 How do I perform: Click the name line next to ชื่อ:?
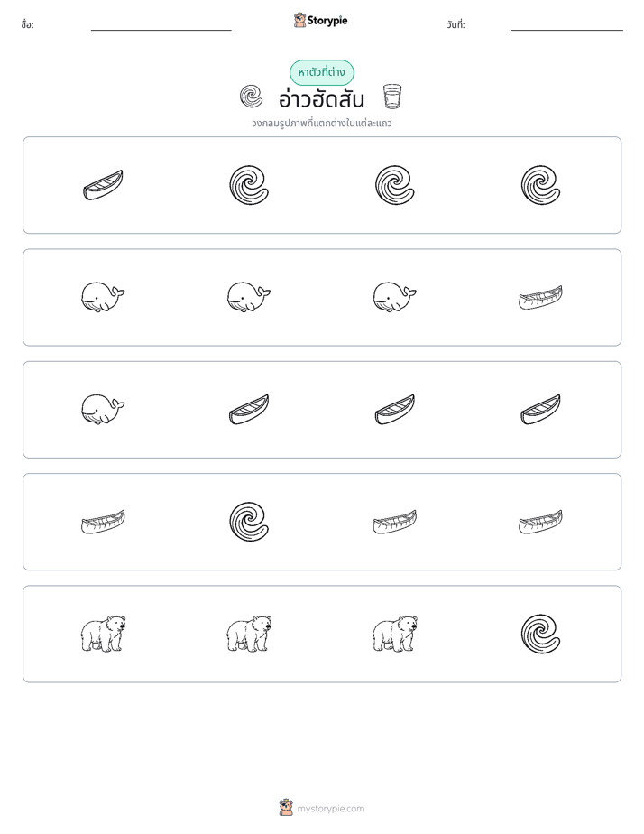[x=161, y=30]
